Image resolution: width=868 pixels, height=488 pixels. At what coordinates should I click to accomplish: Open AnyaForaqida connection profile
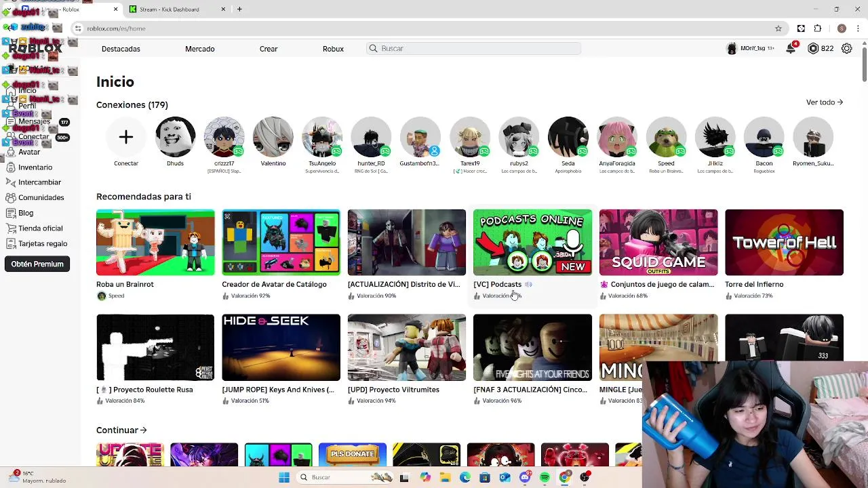pos(617,144)
